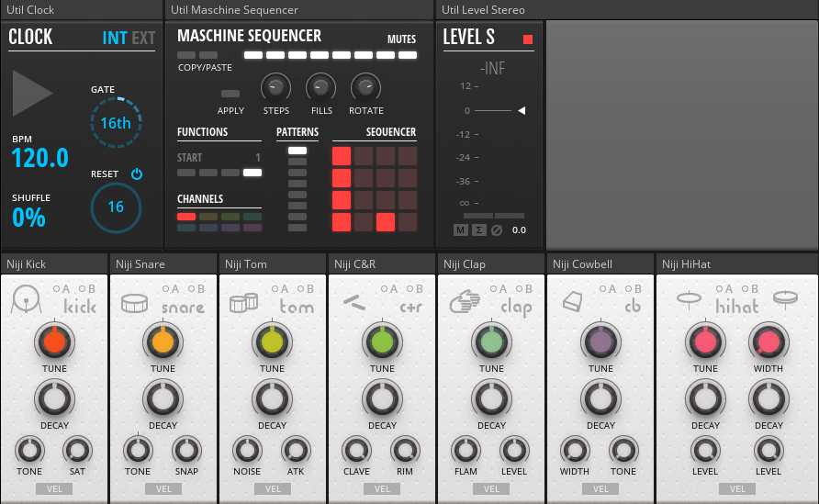Click the clave and rim icon
The image size is (819, 504).
click(354, 302)
